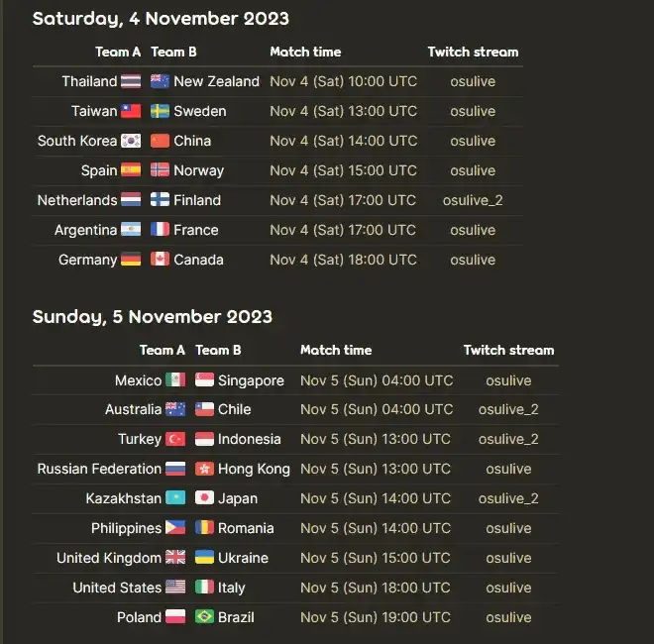The width and height of the screenshot is (654, 644).
Task: Click the Canada flag icon
Action: pyautogui.click(x=160, y=260)
